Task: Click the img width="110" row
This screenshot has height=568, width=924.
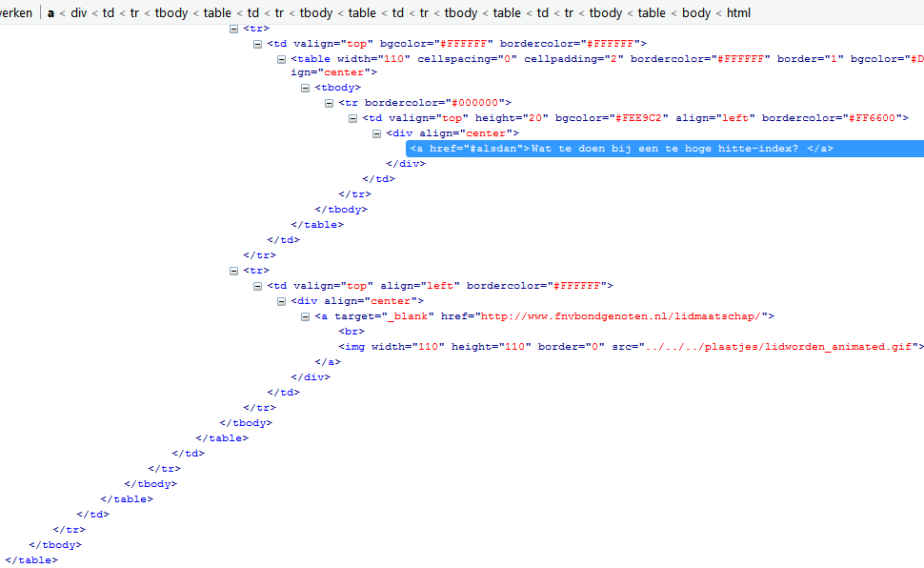Action: (x=632, y=347)
